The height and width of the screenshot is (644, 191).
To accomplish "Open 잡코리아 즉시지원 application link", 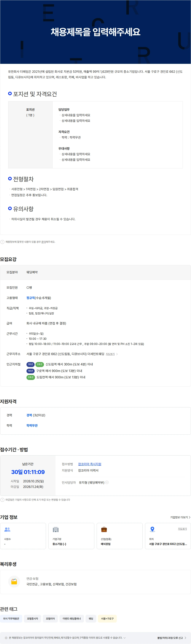I will [90, 464].
